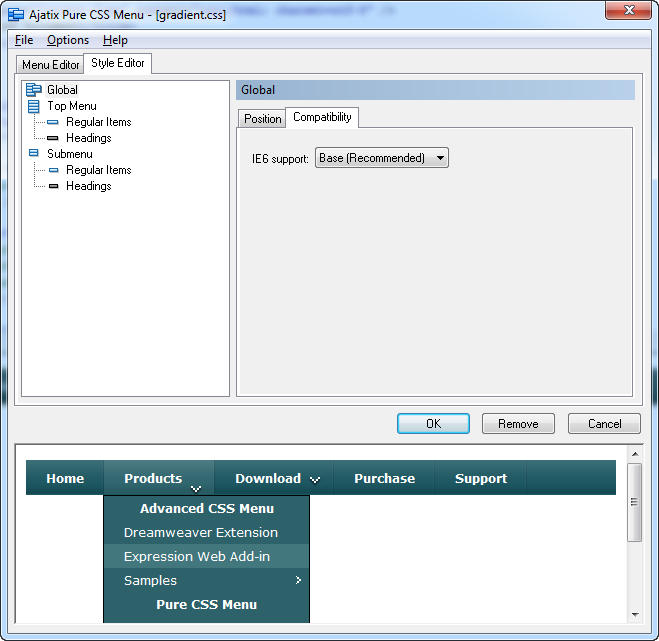Click icon beside Top Menu Headings
Viewport: 659px width, 641px height.
[x=53, y=138]
